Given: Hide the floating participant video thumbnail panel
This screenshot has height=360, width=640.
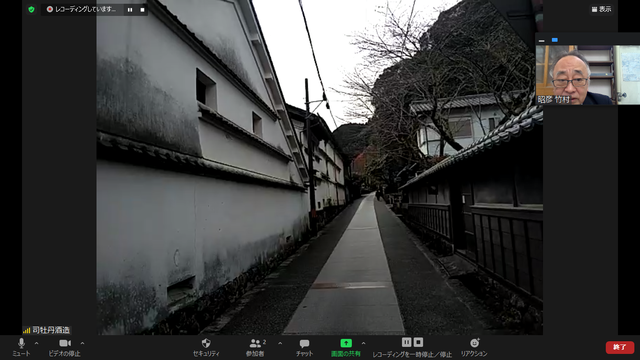Looking at the screenshot, I should (541, 40).
